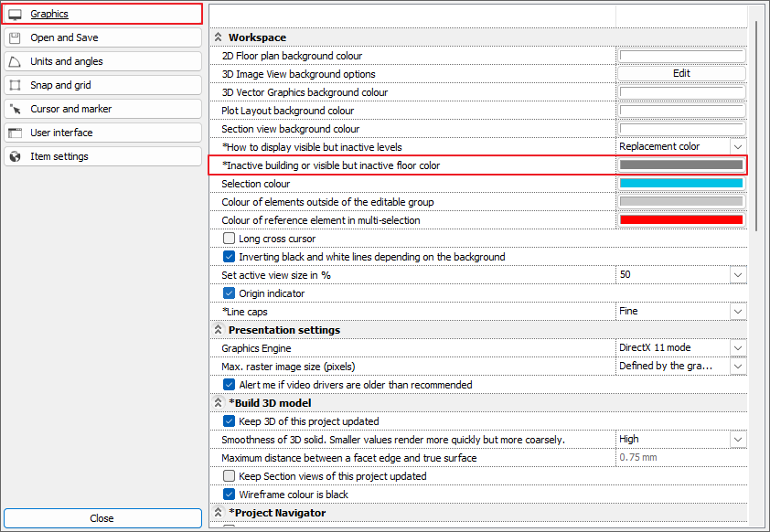Disable Wireframe colour is black
The image size is (770, 532).
pos(229,495)
